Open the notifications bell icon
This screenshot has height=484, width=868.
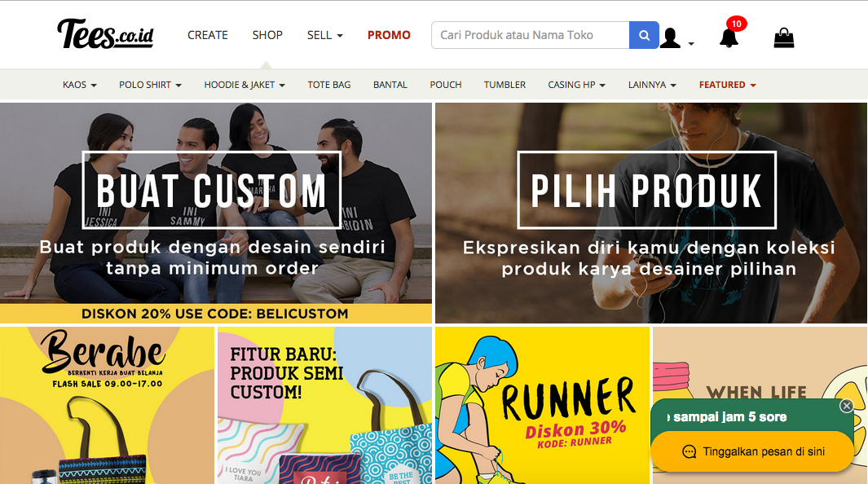click(729, 37)
